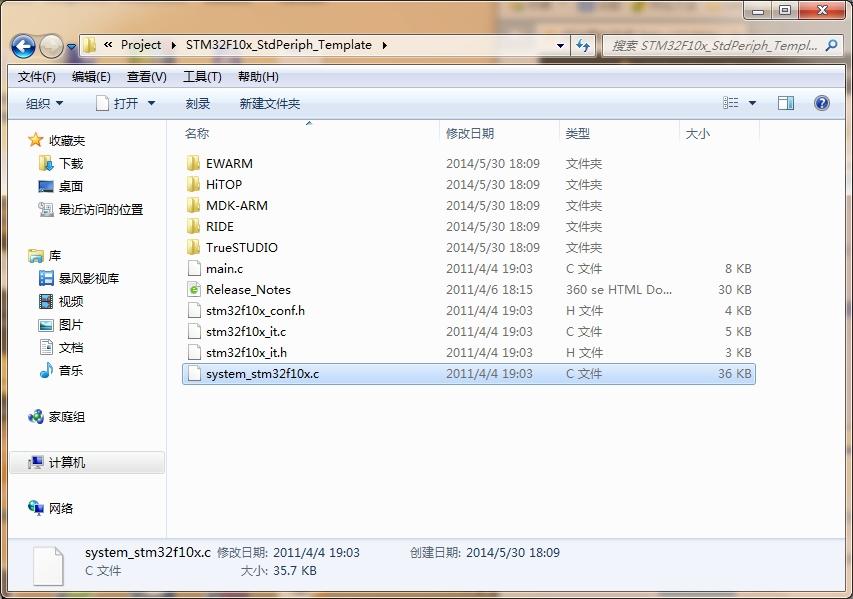Expand the 组织 dropdown menu

[x=44, y=103]
